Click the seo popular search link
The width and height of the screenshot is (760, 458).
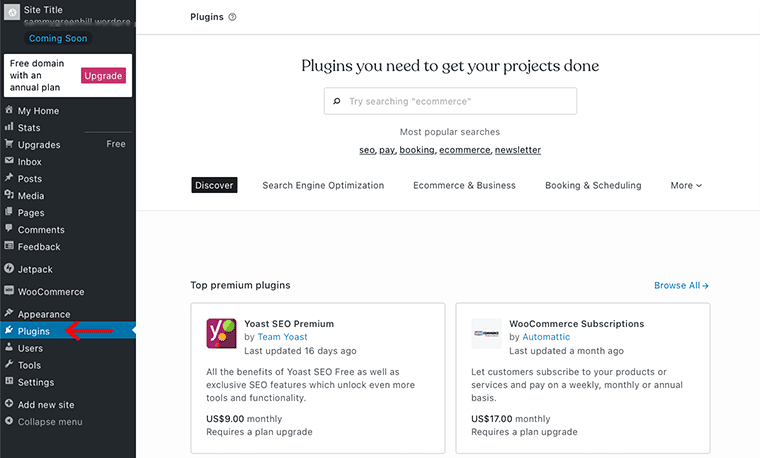[367, 150]
